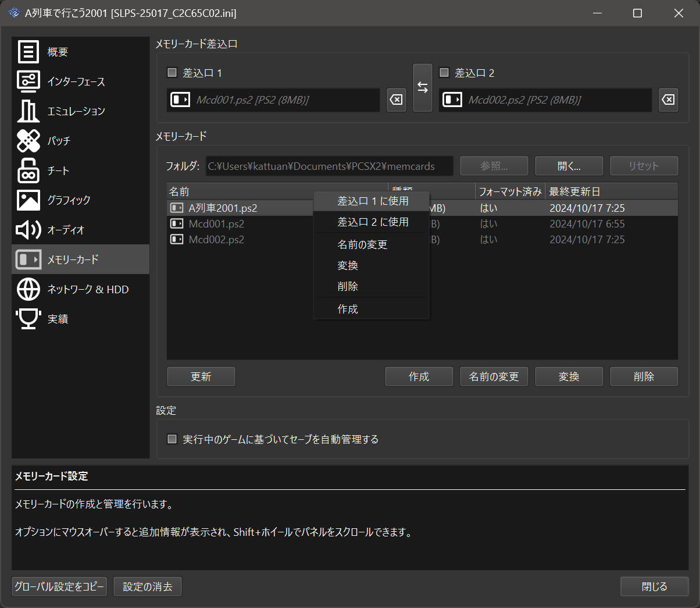Open the パッチ settings page

click(x=80, y=141)
